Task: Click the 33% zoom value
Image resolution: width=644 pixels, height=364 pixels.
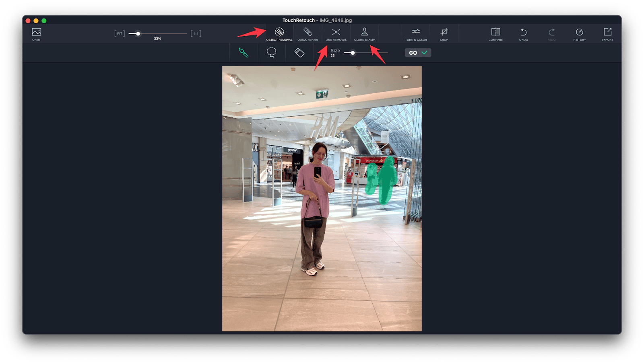Action: pos(157,39)
